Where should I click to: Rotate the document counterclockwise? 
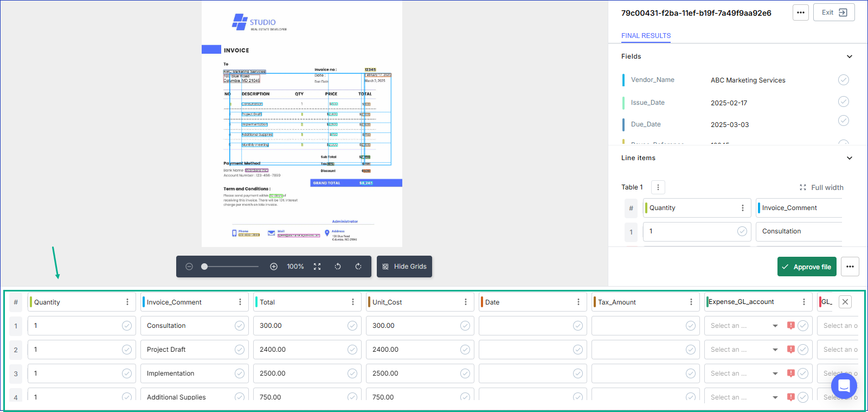click(338, 267)
